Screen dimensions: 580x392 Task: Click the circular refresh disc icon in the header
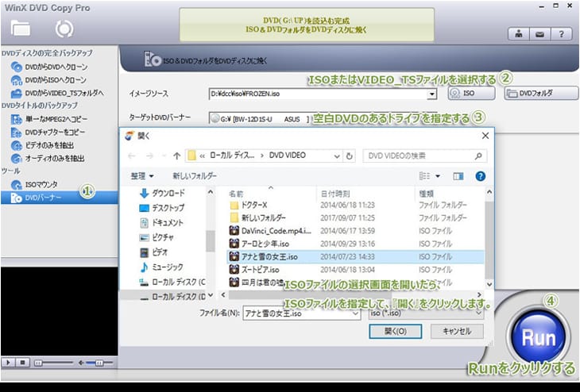coord(64,29)
